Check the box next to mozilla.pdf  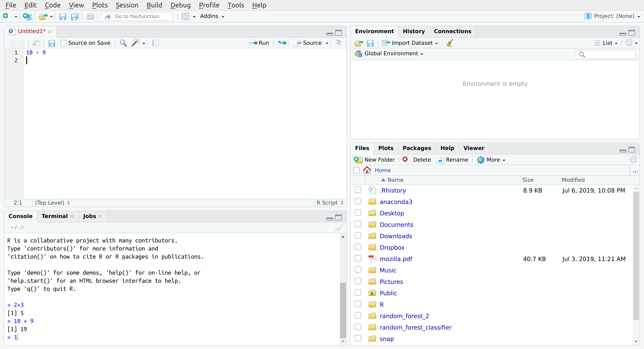click(x=358, y=258)
